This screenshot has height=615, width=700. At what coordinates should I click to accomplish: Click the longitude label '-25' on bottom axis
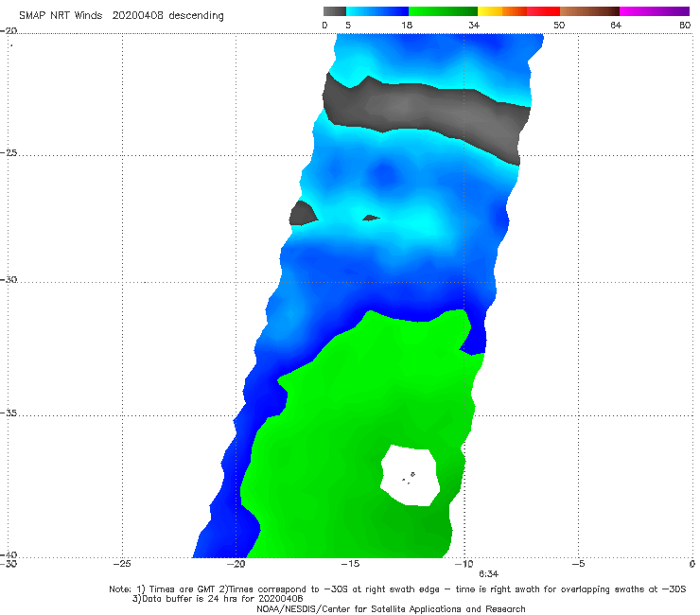(x=122, y=564)
